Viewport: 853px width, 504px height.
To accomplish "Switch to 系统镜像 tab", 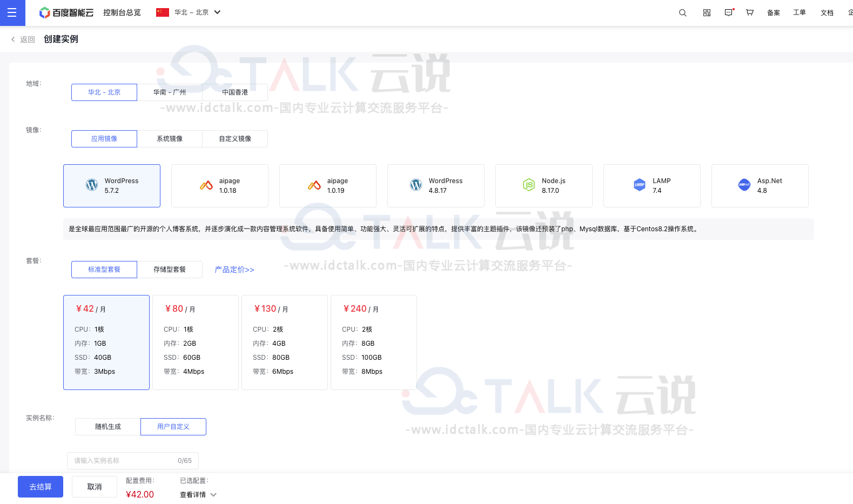I will (170, 139).
